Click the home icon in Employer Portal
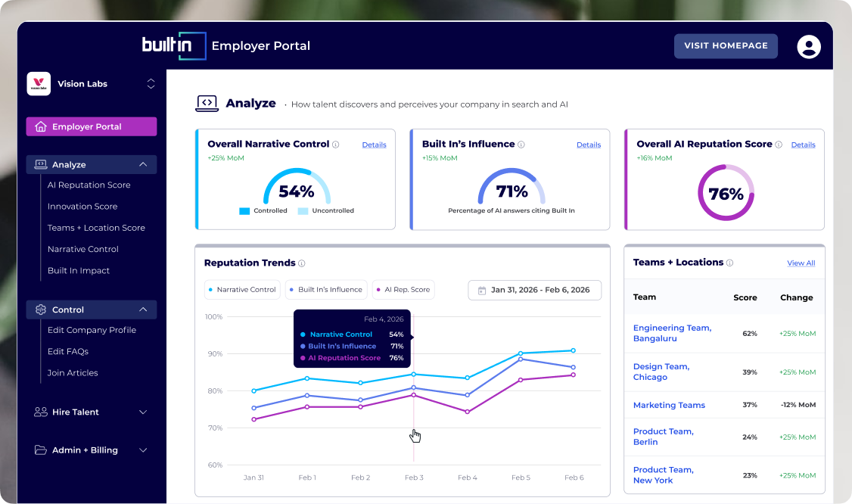The image size is (852, 504). [x=41, y=126]
